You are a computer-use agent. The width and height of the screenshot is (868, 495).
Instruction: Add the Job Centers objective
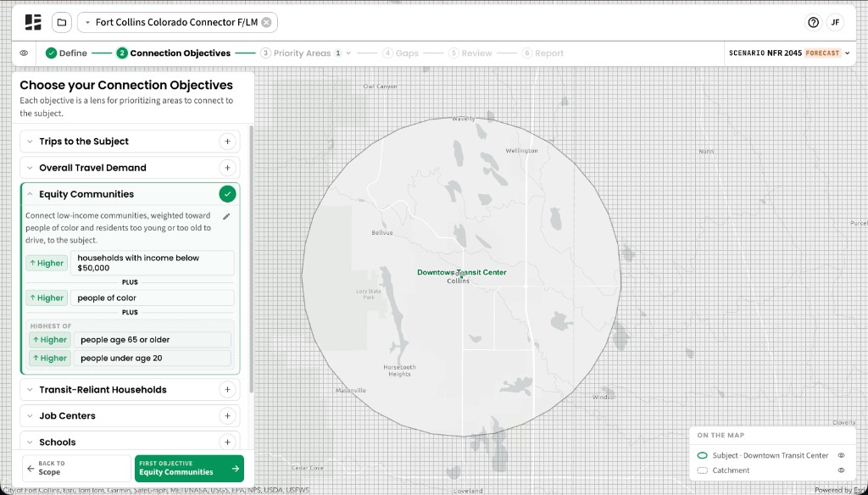(x=227, y=416)
